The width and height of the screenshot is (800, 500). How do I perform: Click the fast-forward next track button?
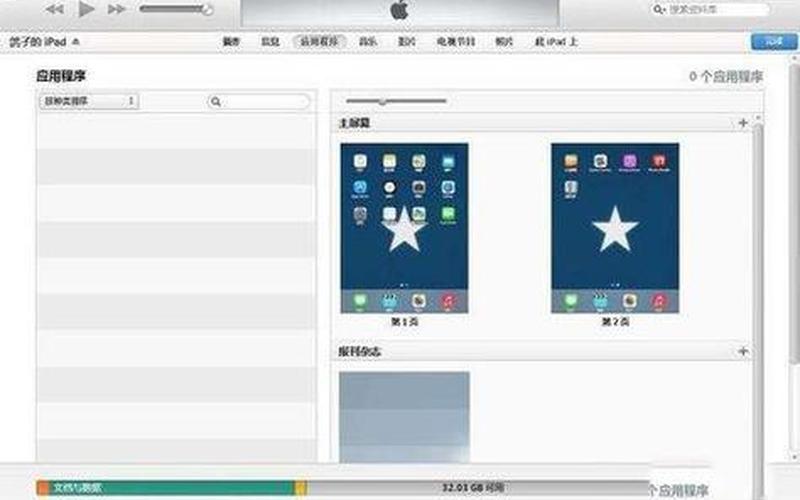coord(117,9)
